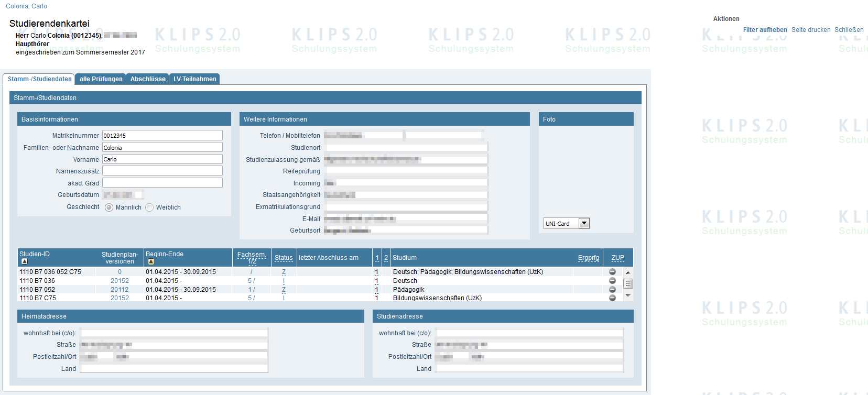
Task: Click Fachsem. 5 / in Deutsch row
Action: point(252,281)
